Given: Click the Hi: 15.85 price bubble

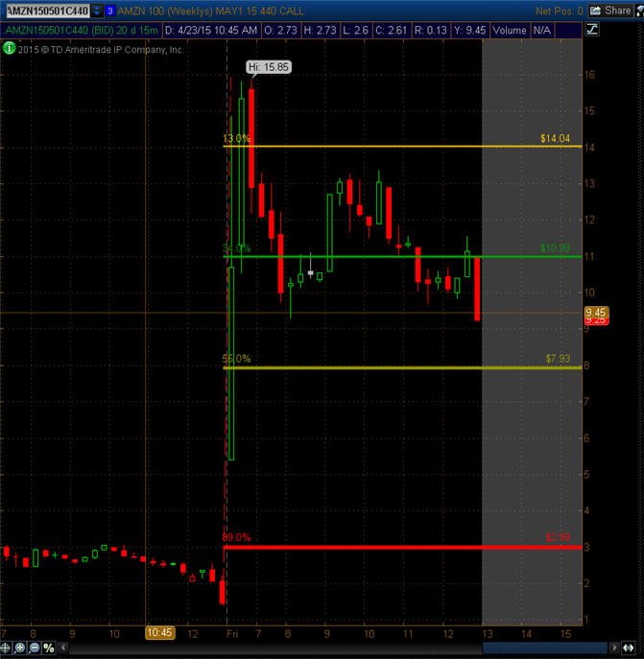Looking at the screenshot, I should point(269,67).
